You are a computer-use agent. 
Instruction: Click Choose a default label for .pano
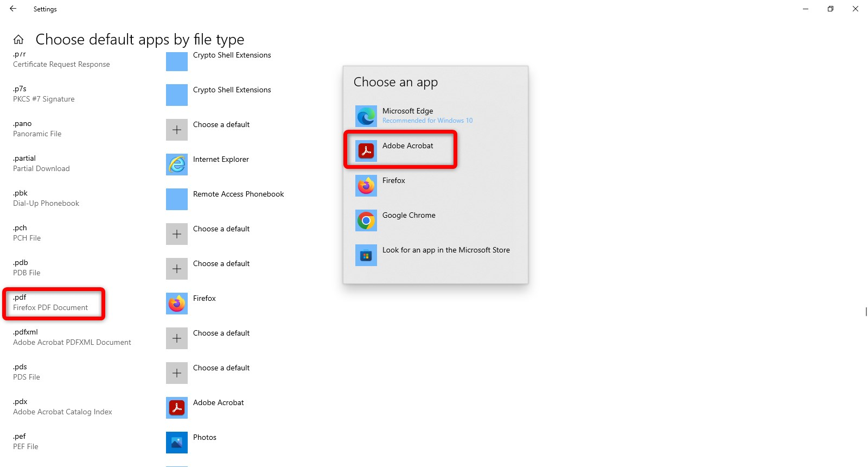pos(221,124)
